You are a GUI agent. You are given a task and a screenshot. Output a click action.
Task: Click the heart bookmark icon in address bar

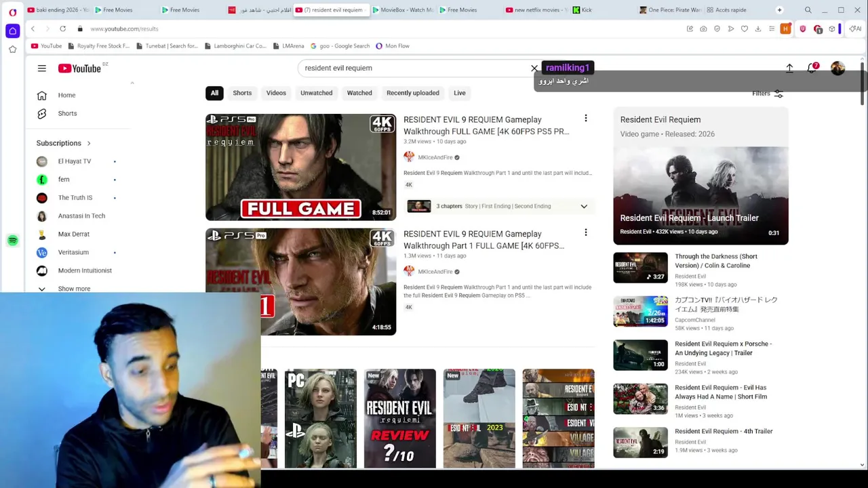745,28
